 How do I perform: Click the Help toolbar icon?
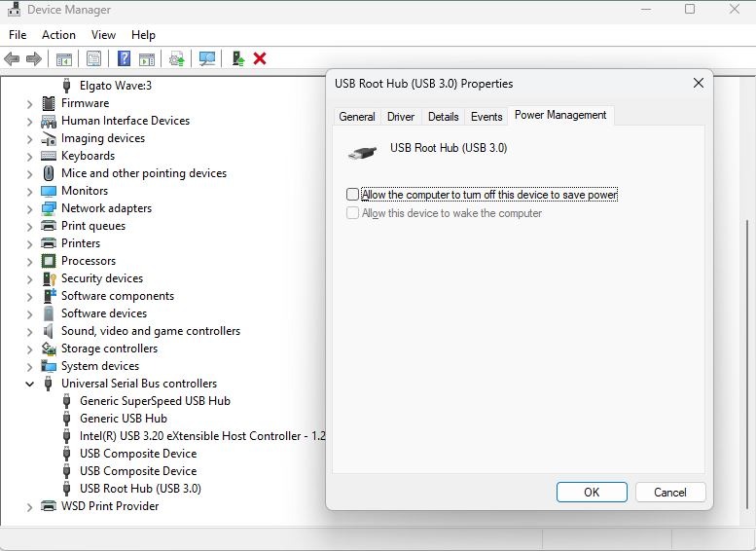point(125,58)
